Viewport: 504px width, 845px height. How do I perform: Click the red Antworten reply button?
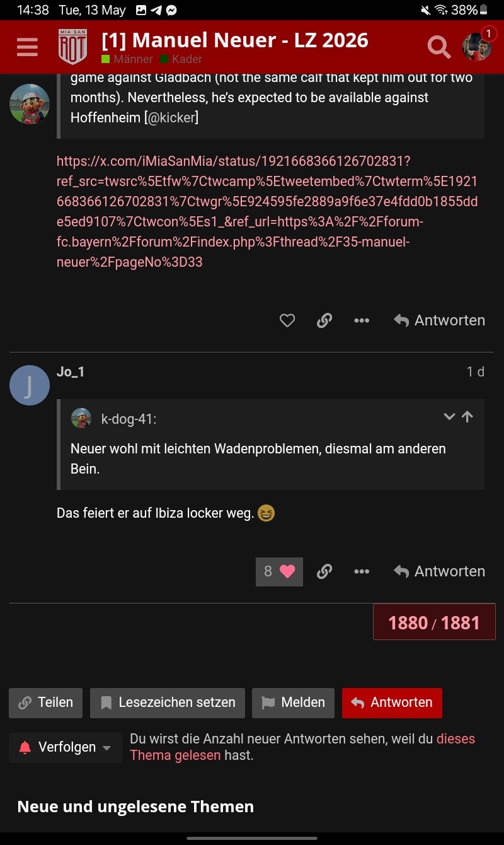click(392, 702)
